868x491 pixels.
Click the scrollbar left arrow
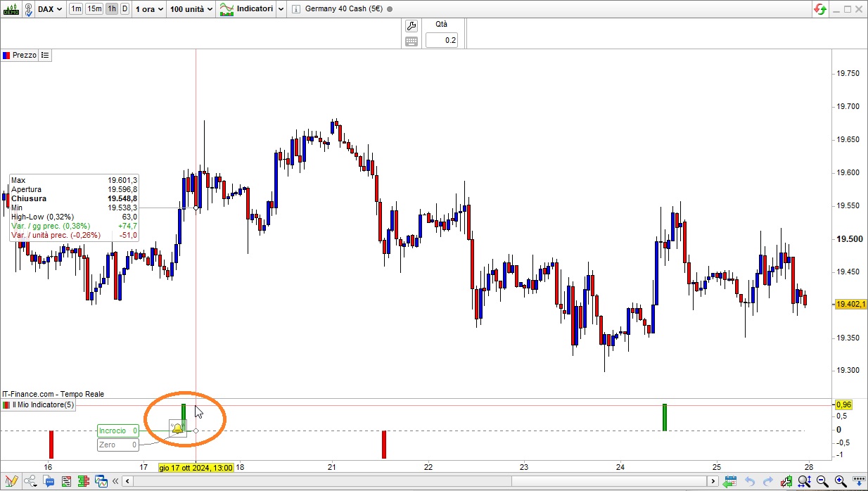coord(127,482)
